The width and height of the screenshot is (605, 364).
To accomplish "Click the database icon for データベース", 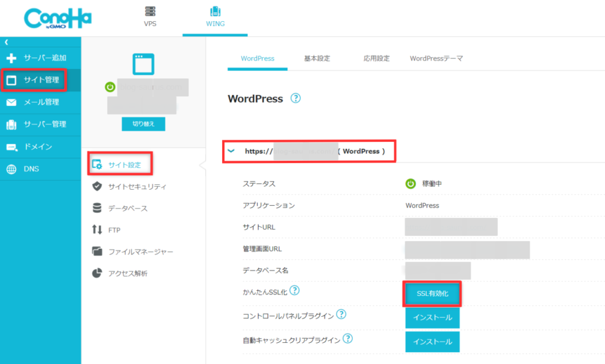I will point(97,208).
